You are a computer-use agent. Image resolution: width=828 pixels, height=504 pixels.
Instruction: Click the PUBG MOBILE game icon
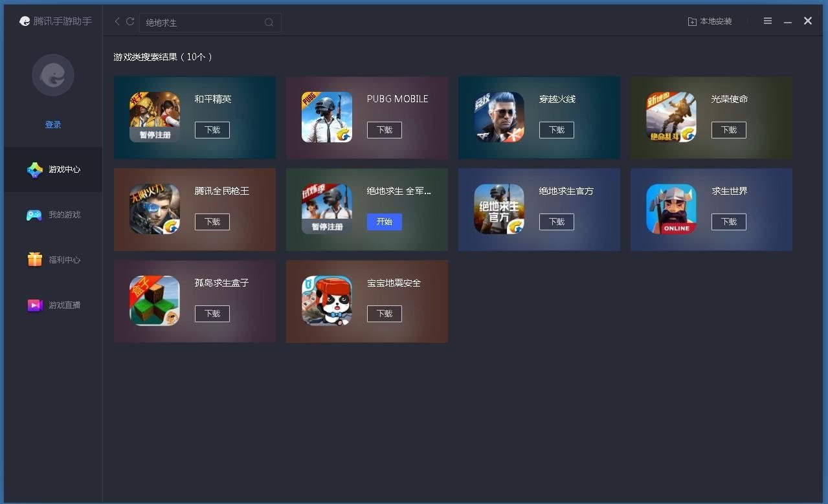click(327, 117)
